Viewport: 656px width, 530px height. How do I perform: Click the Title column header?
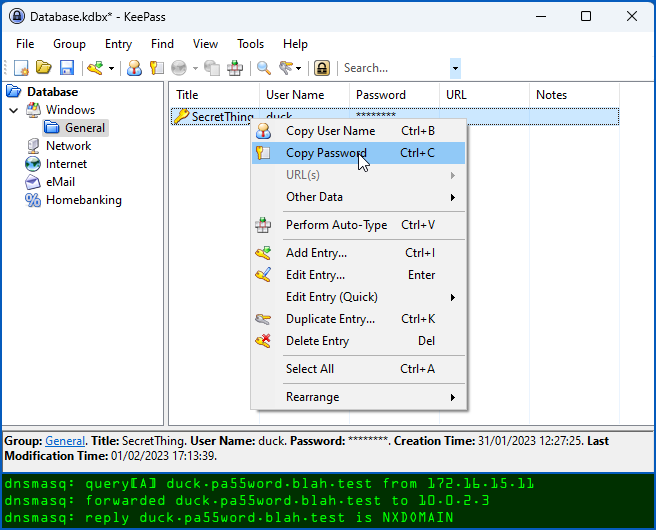[x=214, y=95]
